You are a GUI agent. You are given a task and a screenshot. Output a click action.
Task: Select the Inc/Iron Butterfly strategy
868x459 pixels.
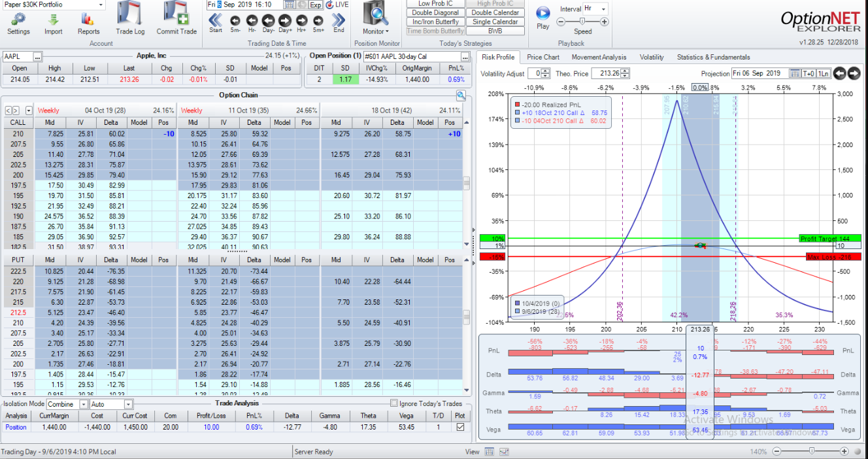(x=435, y=22)
